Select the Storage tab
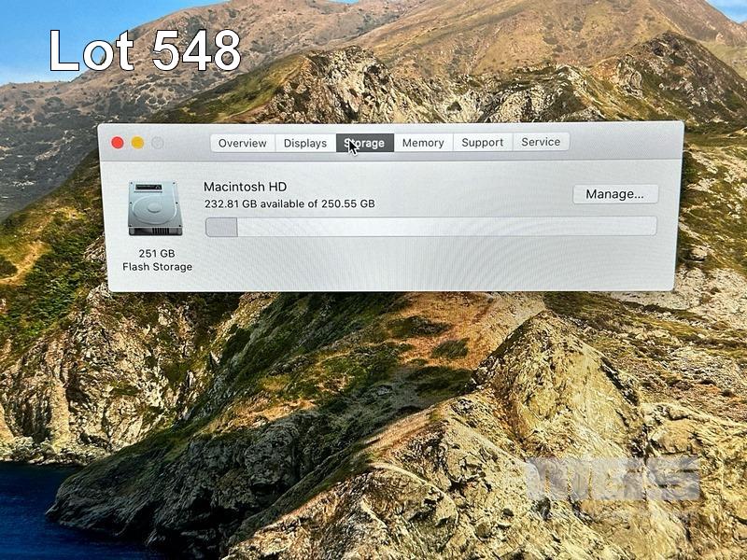The width and height of the screenshot is (747, 560). [365, 143]
